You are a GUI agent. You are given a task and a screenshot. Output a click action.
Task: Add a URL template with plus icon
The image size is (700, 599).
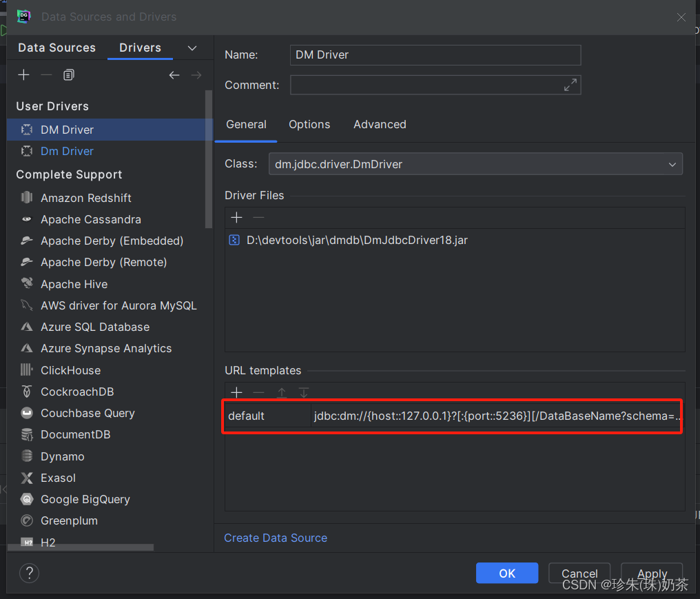click(x=236, y=393)
